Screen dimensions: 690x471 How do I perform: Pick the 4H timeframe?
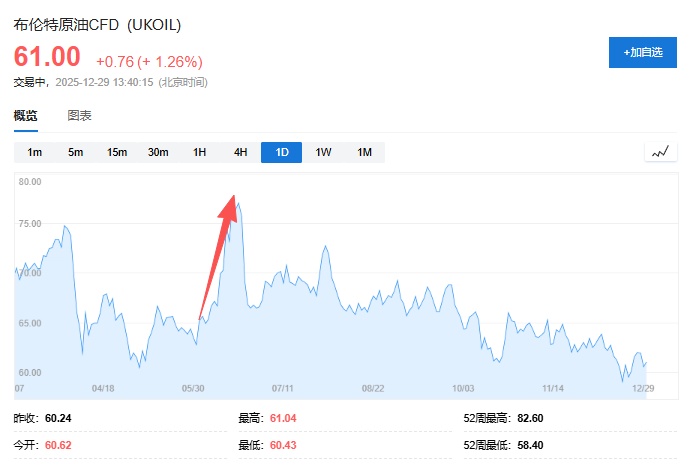pyautogui.click(x=240, y=152)
